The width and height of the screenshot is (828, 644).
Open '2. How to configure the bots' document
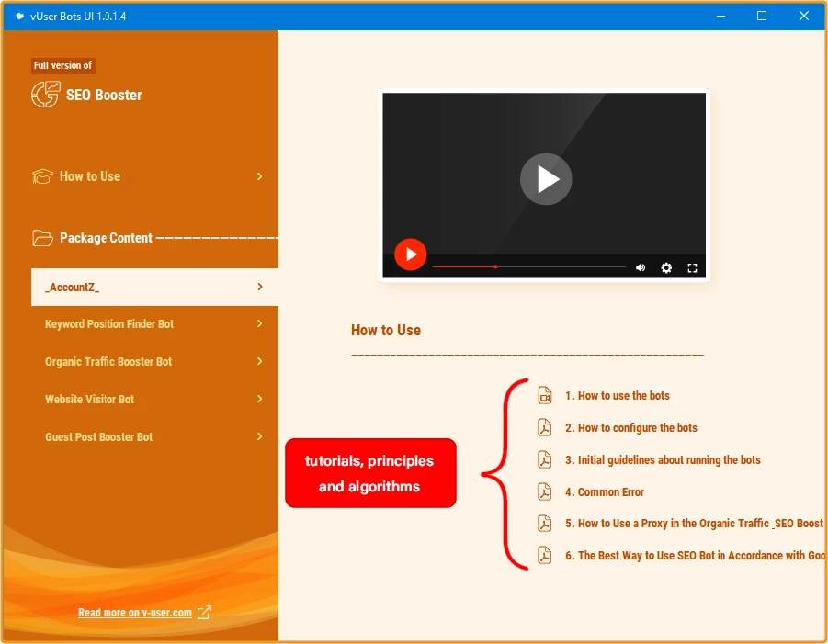point(631,427)
